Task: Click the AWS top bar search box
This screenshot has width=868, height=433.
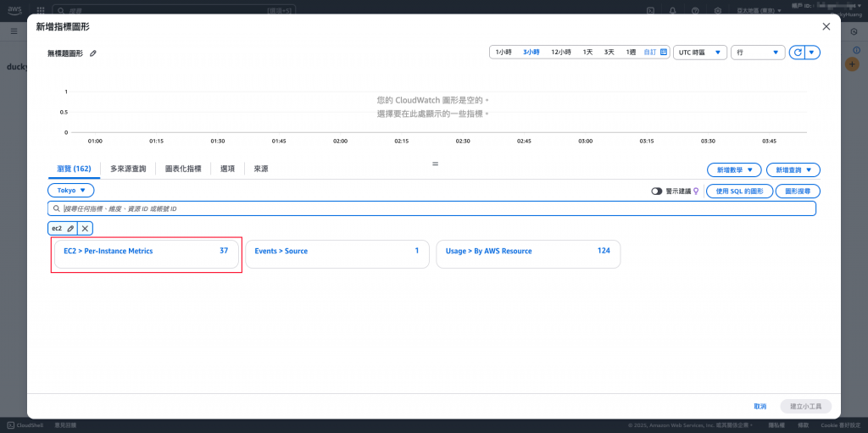Action: coord(174,10)
